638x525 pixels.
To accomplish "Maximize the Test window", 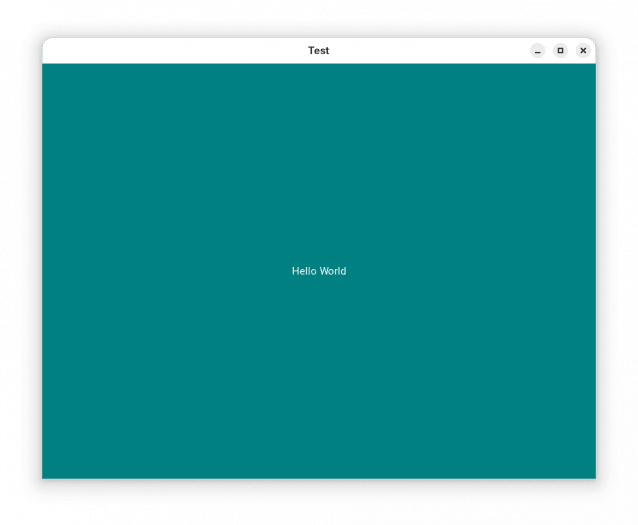I will click(x=560, y=50).
